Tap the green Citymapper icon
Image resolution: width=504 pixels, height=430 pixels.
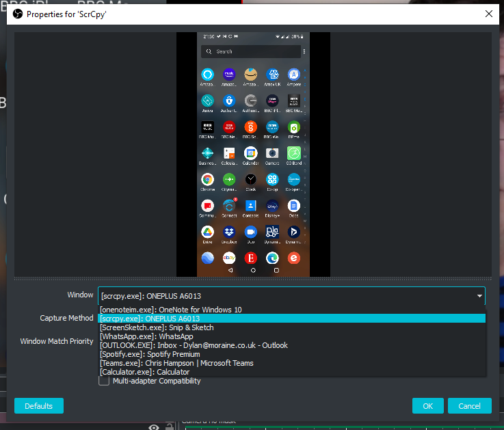(229, 180)
